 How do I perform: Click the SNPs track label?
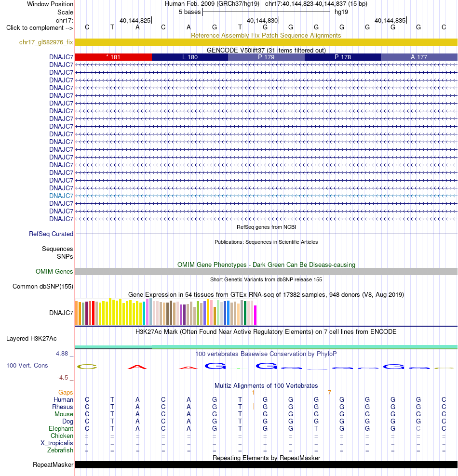click(x=65, y=256)
